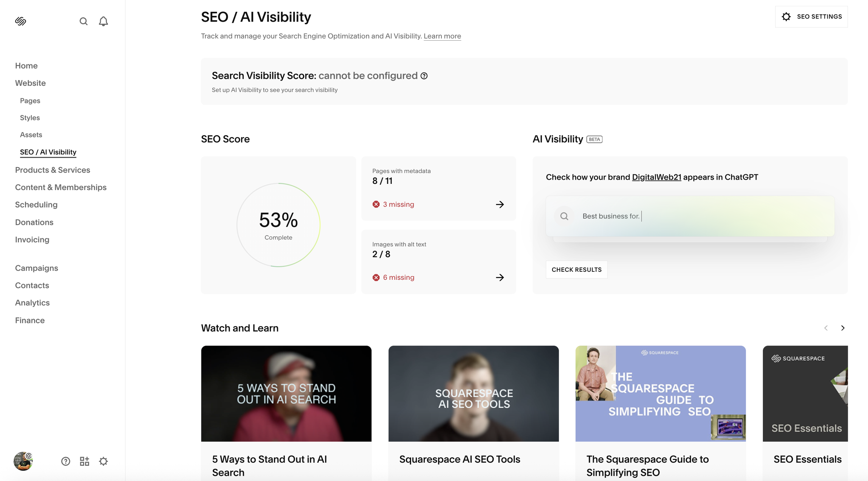Play the Squarespace AI SEO Tools video thumbnail
Image resolution: width=868 pixels, height=481 pixels.
click(x=474, y=393)
